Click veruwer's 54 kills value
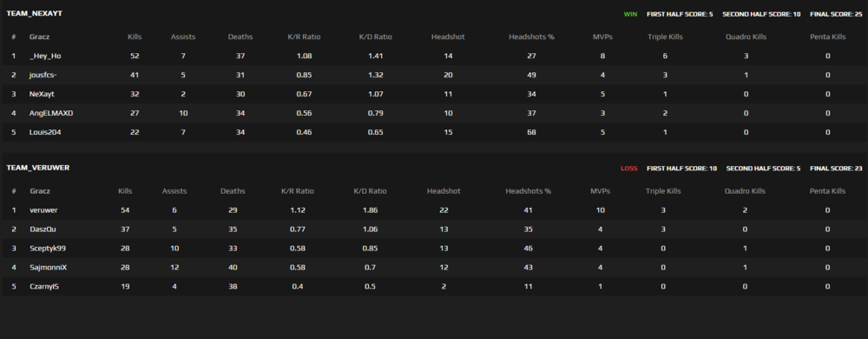The height and width of the screenshot is (339, 868). click(125, 210)
